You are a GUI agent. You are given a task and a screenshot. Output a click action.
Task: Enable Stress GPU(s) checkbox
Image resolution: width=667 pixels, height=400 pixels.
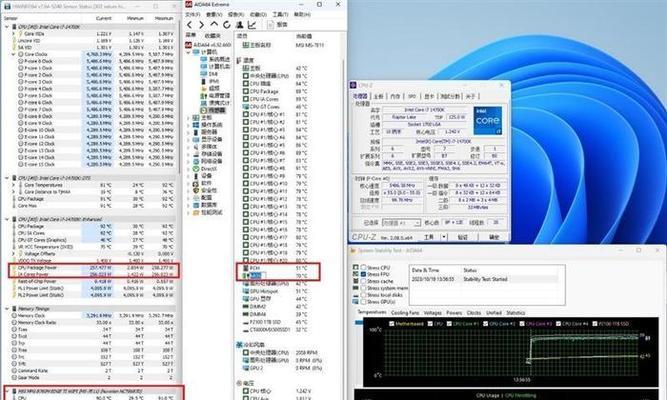click(x=363, y=301)
